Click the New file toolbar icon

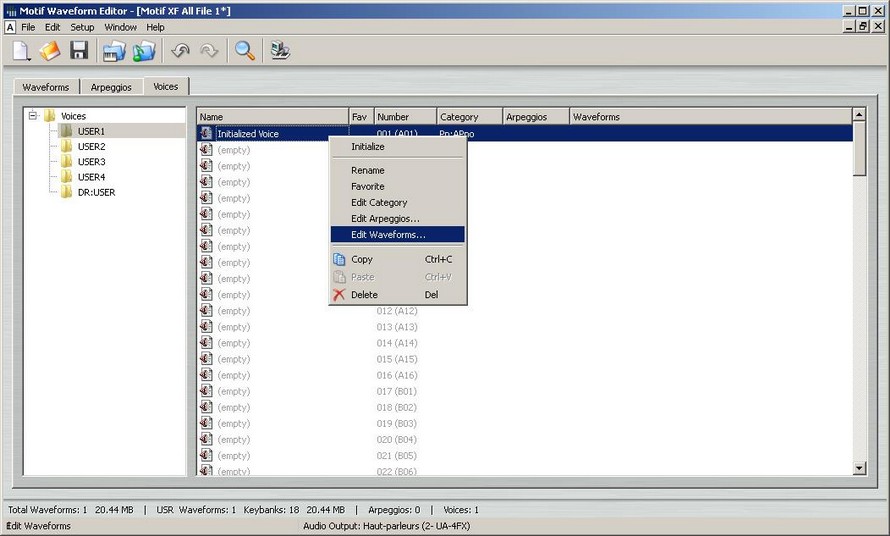[x=21, y=51]
